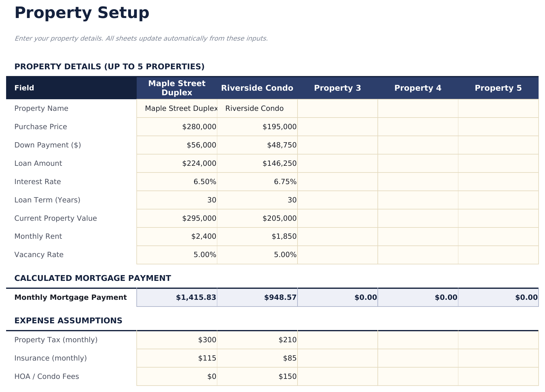Viewport: 545px width, 392px height.
Task: Click the Maple Street Duplex column header
Action: pos(177,88)
